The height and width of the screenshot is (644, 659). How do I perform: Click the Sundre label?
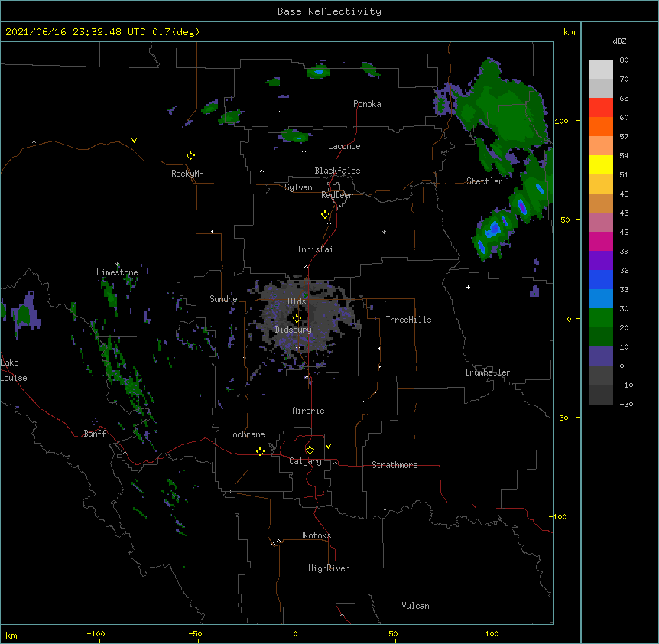(223, 299)
